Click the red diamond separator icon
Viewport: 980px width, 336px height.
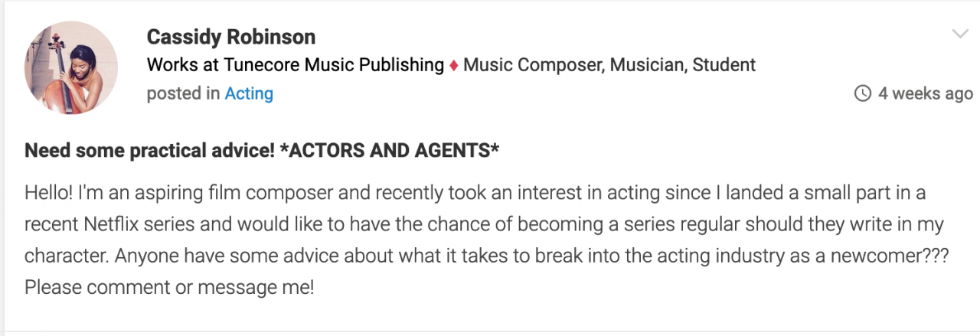[x=454, y=66]
